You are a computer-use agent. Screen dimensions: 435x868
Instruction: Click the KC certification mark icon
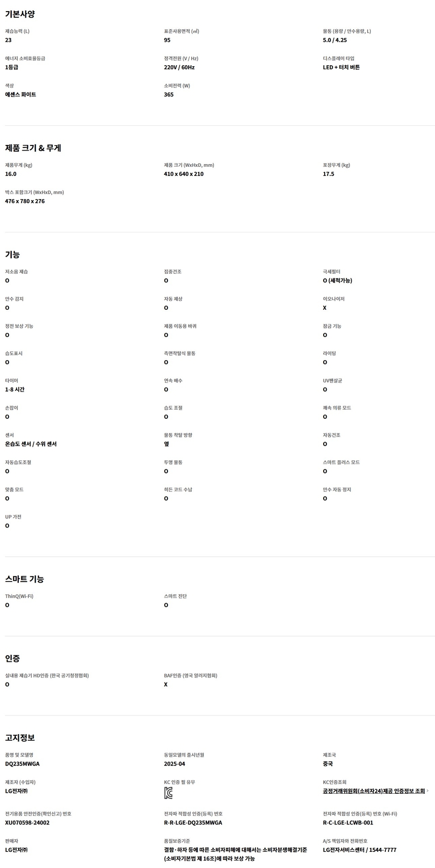tap(168, 793)
